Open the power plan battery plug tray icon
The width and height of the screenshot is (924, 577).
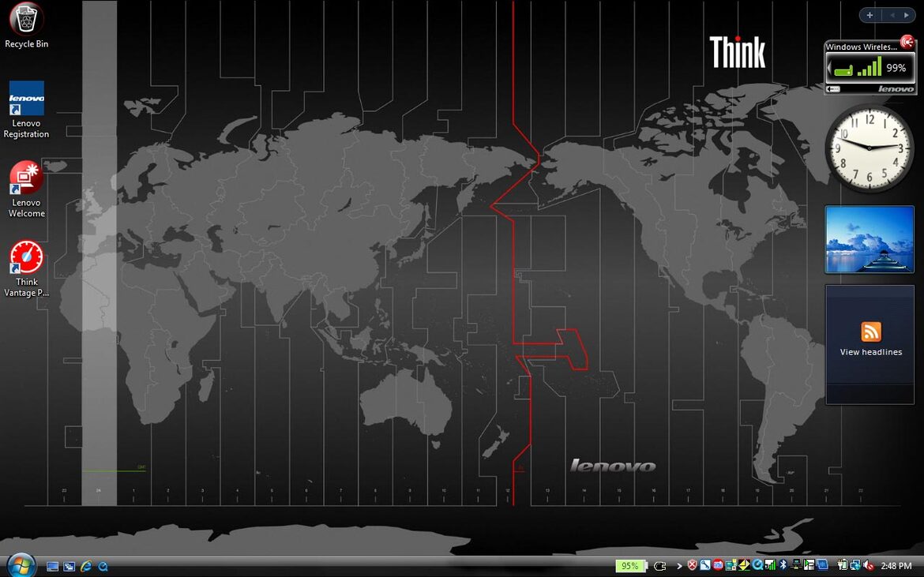pyautogui.click(x=842, y=566)
